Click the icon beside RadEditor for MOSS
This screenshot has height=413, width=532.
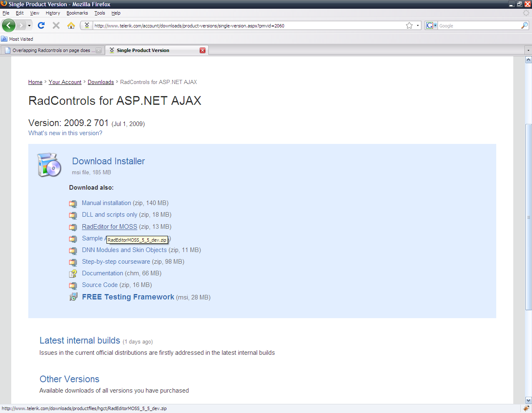click(73, 227)
